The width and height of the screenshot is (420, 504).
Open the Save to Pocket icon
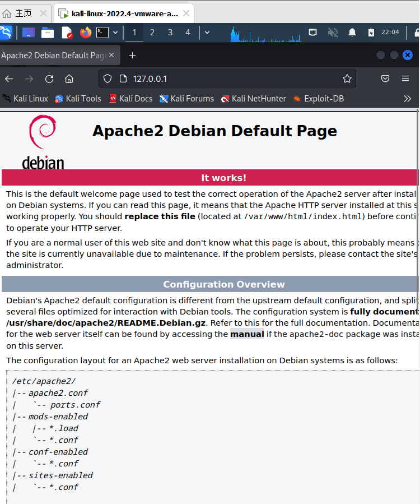click(x=385, y=78)
